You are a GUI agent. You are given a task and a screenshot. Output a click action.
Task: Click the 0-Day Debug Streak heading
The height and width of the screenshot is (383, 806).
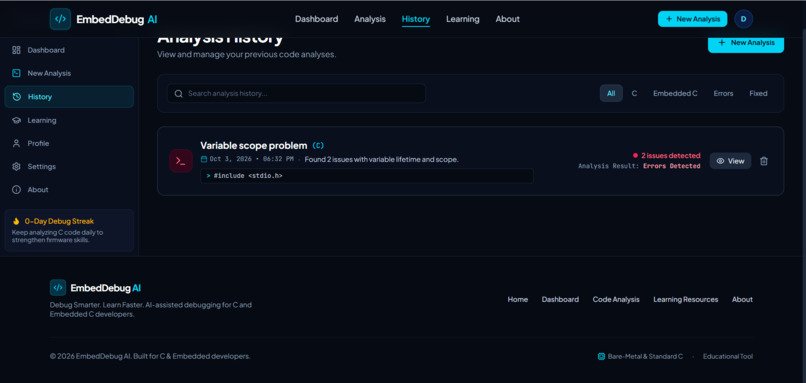59,222
